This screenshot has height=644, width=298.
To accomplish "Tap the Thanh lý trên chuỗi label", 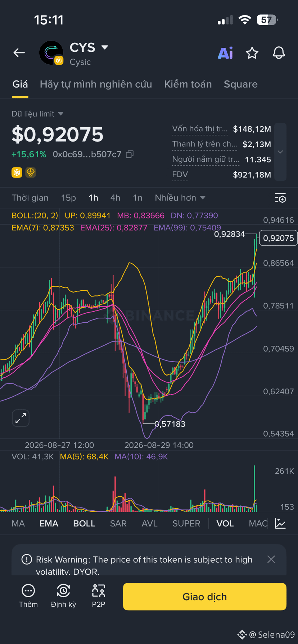I will [204, 144].
